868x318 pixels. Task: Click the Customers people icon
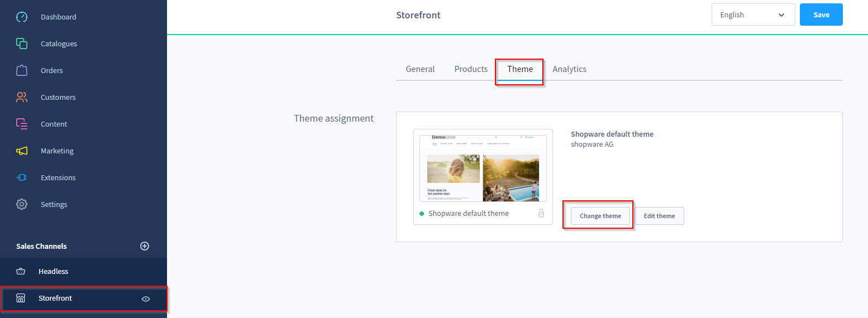(22, 97)
